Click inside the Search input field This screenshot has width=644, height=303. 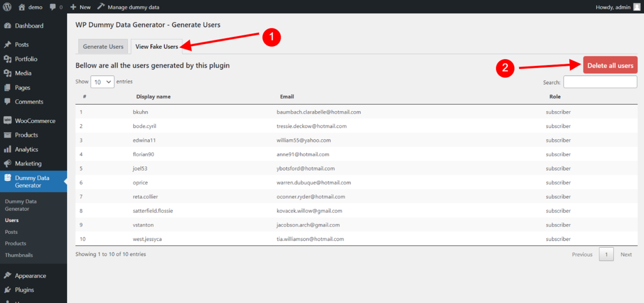point(600,82)
